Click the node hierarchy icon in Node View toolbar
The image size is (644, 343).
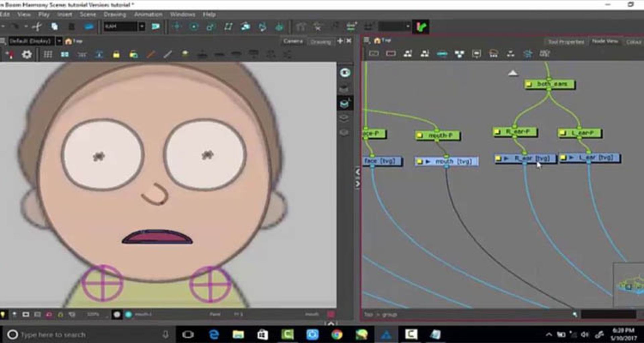click(459, 54)
